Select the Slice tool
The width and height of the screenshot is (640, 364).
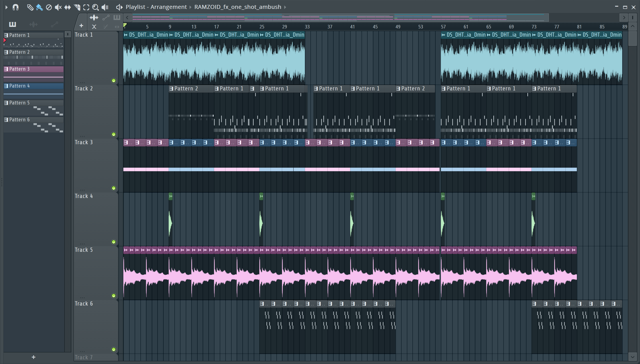[x=77, y=7]
